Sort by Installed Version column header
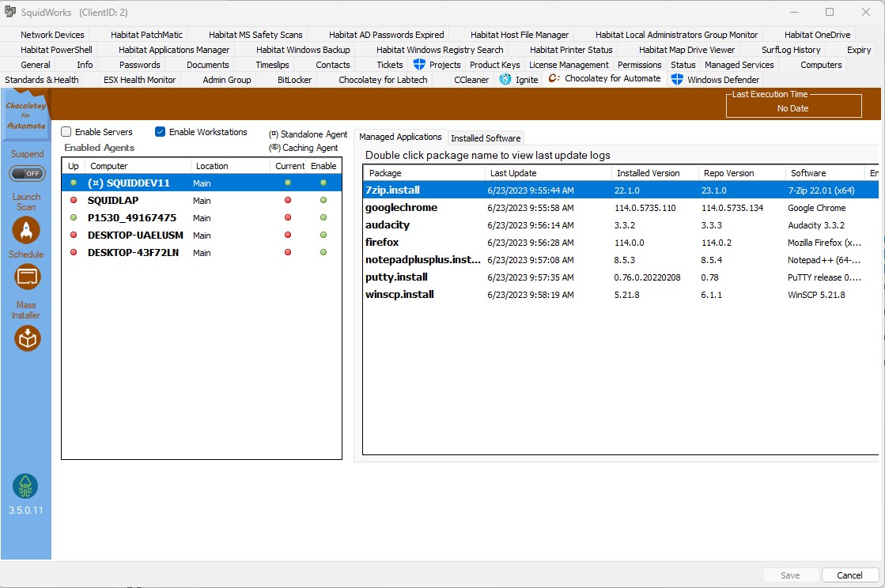Image resolution: width=885 pixels, height=588 pixels. tap(655, 173)
